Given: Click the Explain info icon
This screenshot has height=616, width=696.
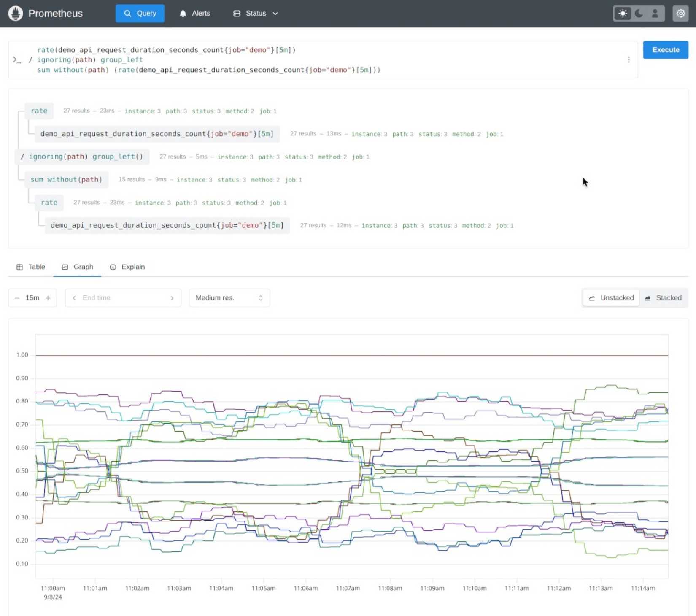Looking at the screenshot, I should [113, 267].
